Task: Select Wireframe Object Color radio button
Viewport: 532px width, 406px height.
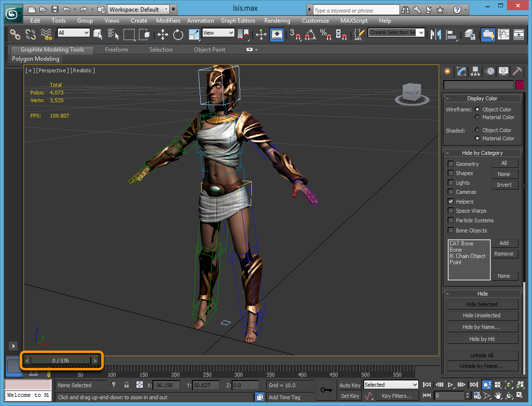Action: (x=477, y=109)
